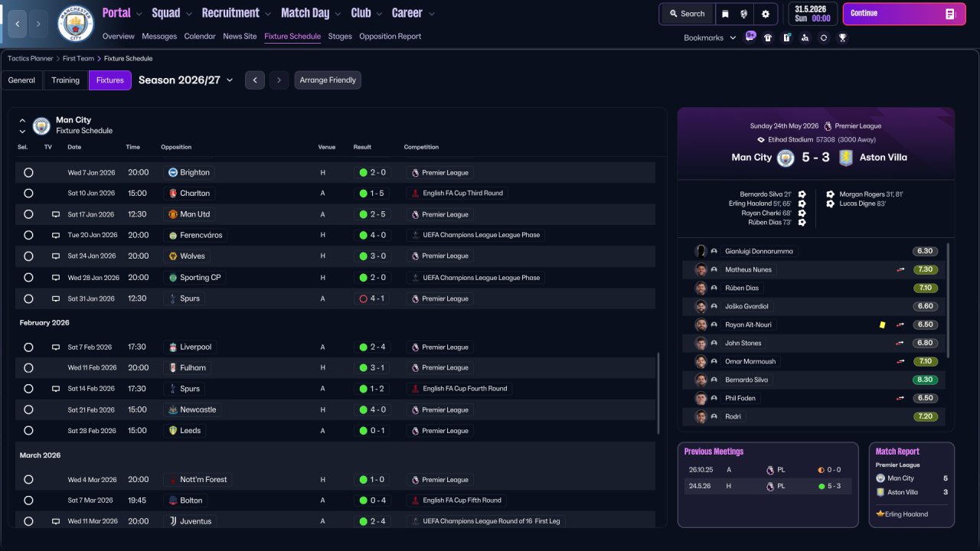Switch to the Overview tab
The height and width of the screenshot is (551, 980).
[118, 36]
